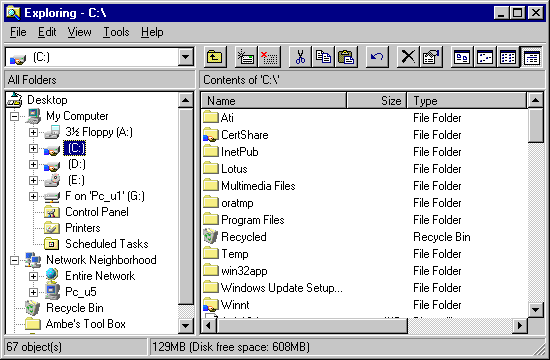The height and width of the screenshot is (360, 550).
Task: Select the Ati folder icon
Action: [211, 117]
